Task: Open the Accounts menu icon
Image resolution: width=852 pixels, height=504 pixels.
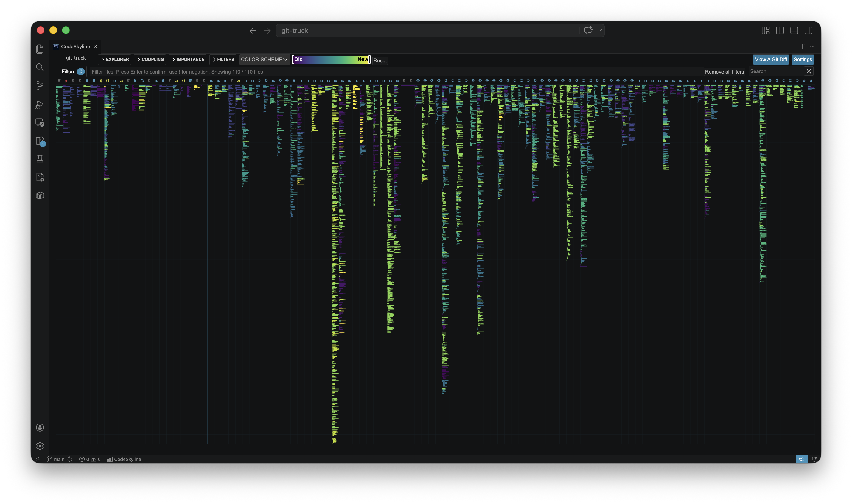Action: tap(40, 427)
